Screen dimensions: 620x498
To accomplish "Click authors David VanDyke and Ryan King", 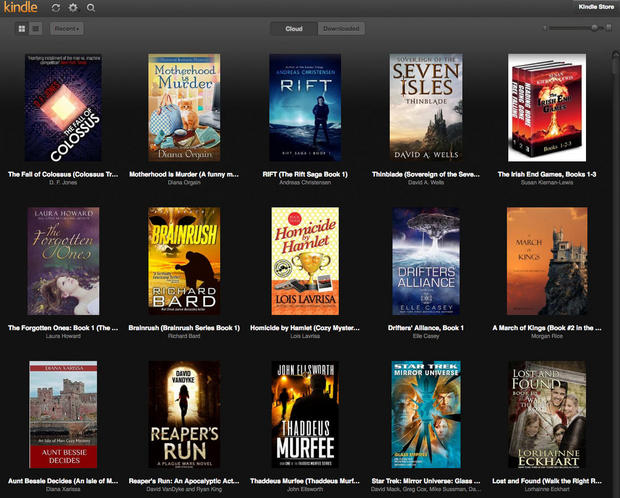I will pyautogui.click(x=184, y=489).
